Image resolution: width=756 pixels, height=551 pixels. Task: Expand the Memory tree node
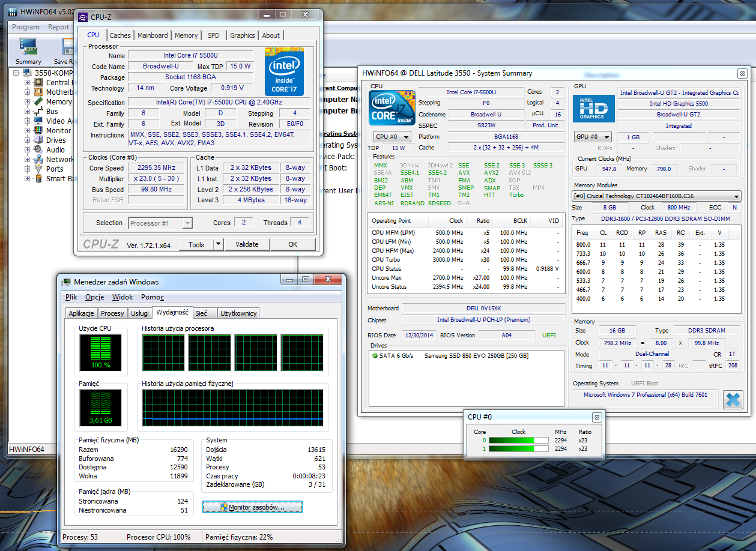tap(27, 102)
